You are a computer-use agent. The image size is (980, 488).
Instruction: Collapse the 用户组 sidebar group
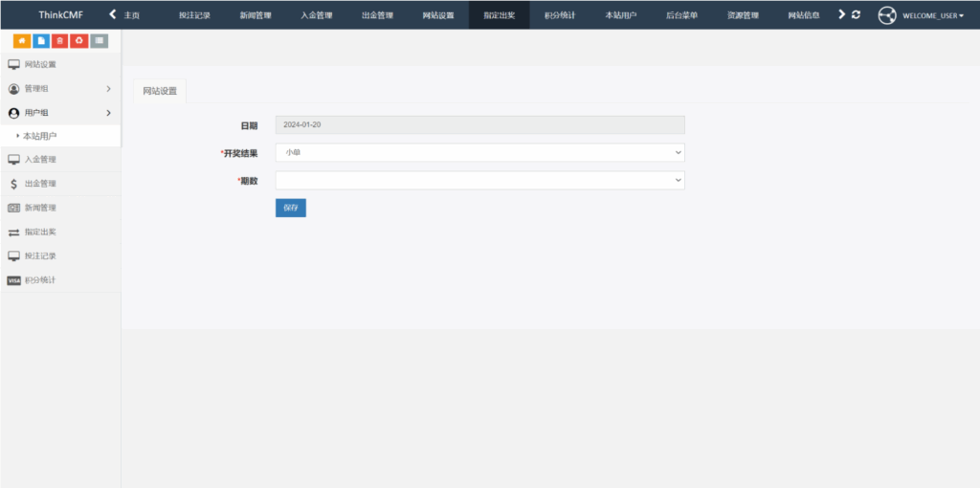(60, 113)
